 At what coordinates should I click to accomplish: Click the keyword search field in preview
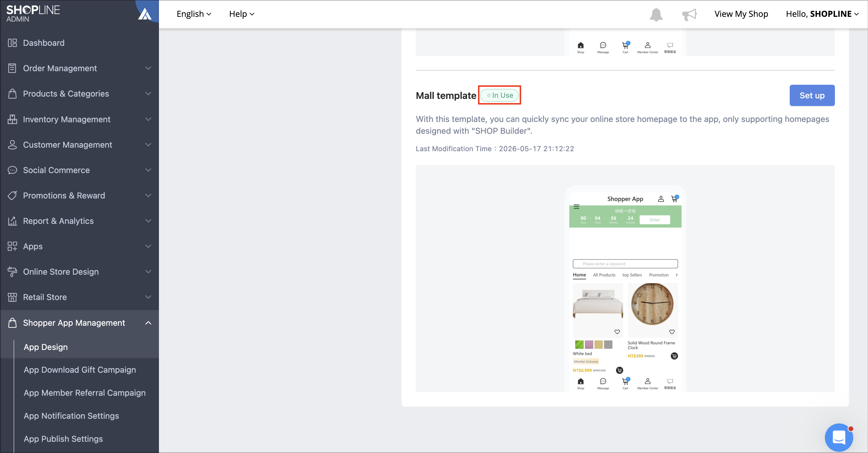(625, 264)
